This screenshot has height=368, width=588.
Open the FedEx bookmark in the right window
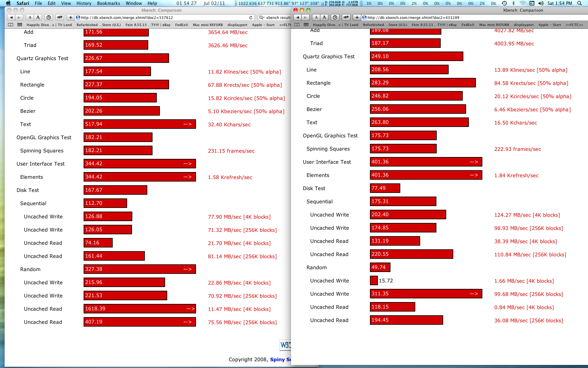pyautogui.click(x=468, y=25)
